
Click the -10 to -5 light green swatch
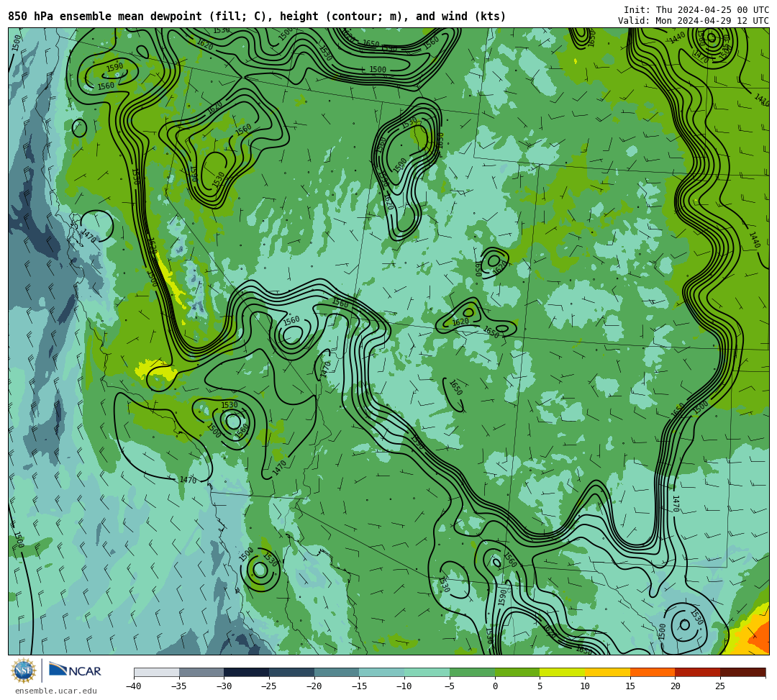click(427, 672)
